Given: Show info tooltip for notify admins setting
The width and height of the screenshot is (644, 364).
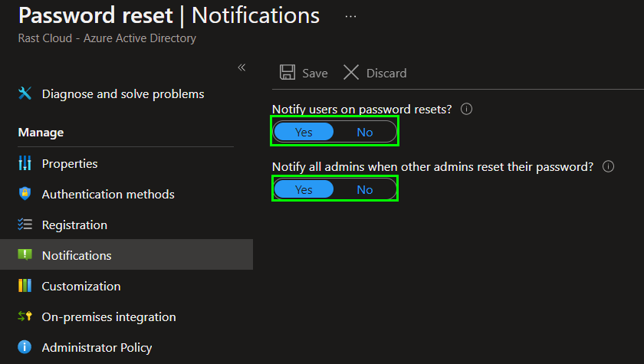Looking at the screenshot, I should (608, 166).
